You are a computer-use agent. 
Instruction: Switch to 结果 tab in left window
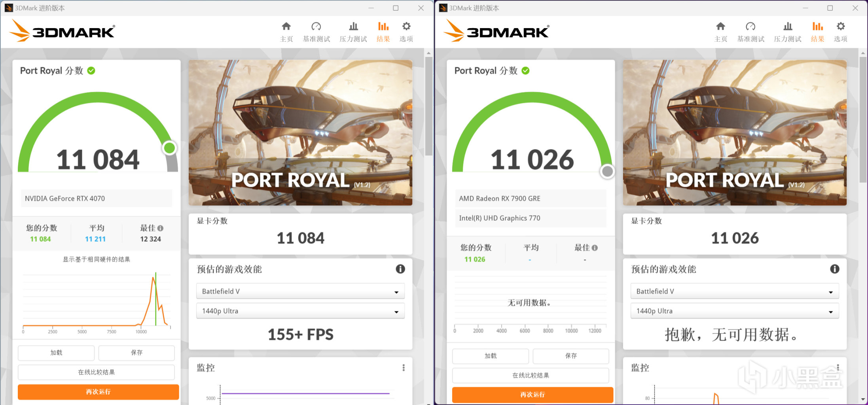coord(383,32)
